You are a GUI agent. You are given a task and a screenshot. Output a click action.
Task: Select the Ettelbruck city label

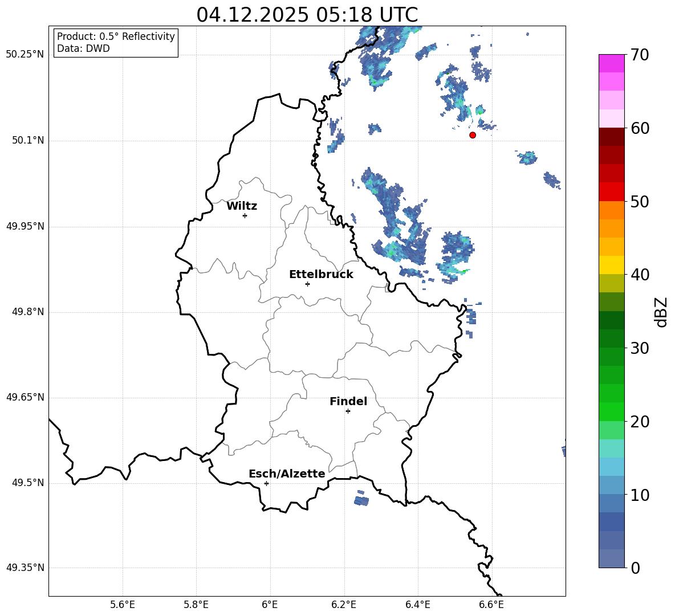tap(321, 275)
